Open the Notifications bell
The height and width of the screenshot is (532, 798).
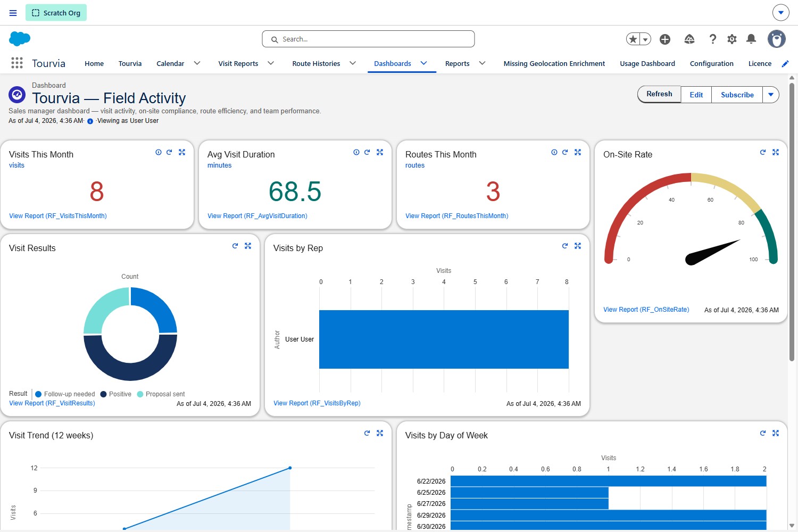point(751,39)
